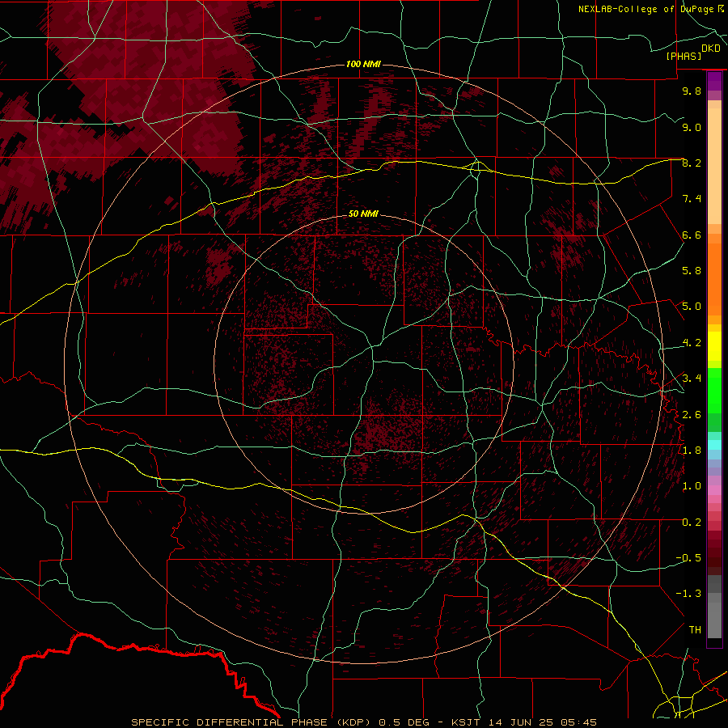Click the 6.6 scale value

pyautogui.click(x=692, y=235)
